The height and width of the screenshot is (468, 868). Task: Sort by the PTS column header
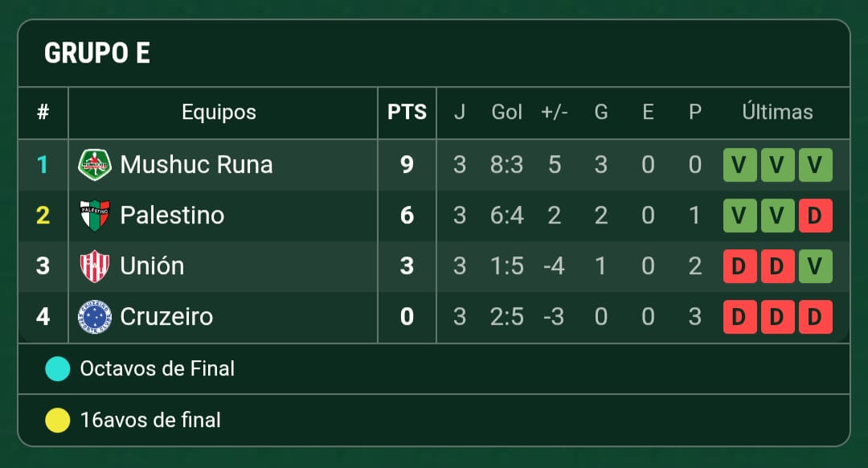tap(407, 113)
